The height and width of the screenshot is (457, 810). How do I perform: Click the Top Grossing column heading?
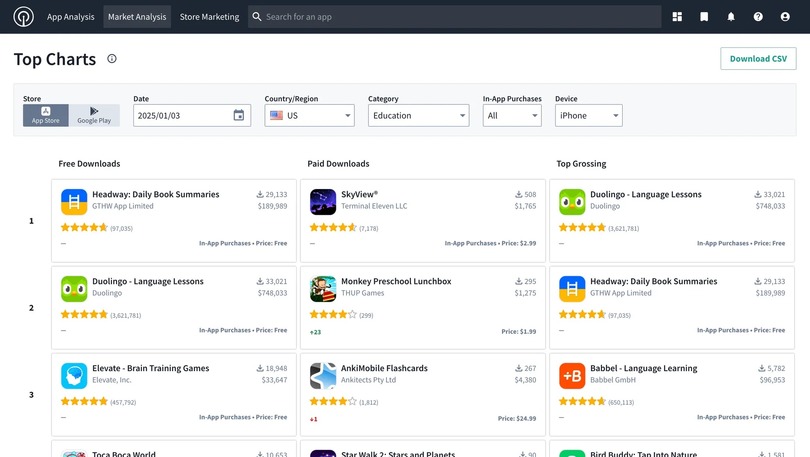(x=581, y=164)
